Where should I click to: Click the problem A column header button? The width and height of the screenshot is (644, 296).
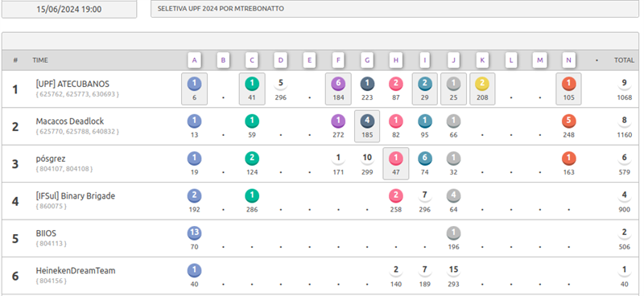[194, 60]
